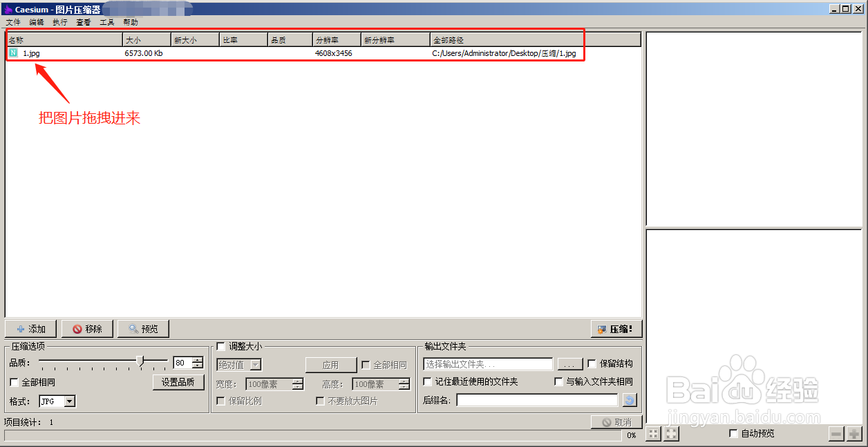The image size is (868, 447).
Task: Click the 1.jpg file type icon
Action: click(13, 53)
